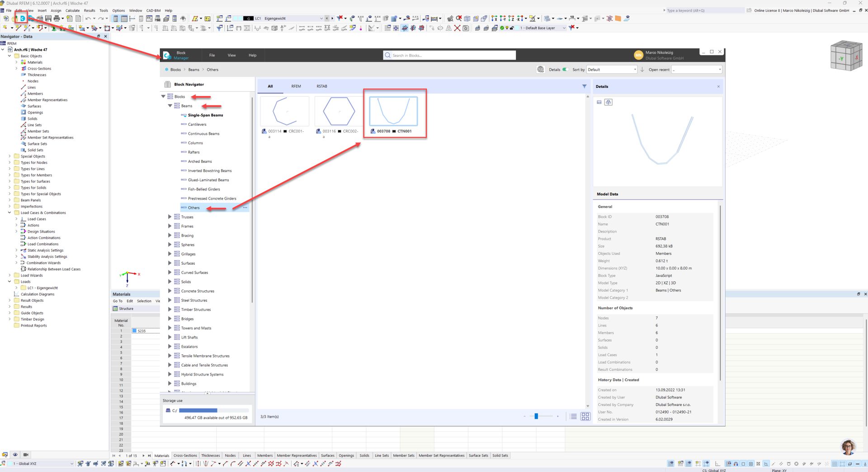The height and width of the screenshot is (472, 868).
Task: Click the globe icon beside Details toggle
Action: [x=540, y=70]
